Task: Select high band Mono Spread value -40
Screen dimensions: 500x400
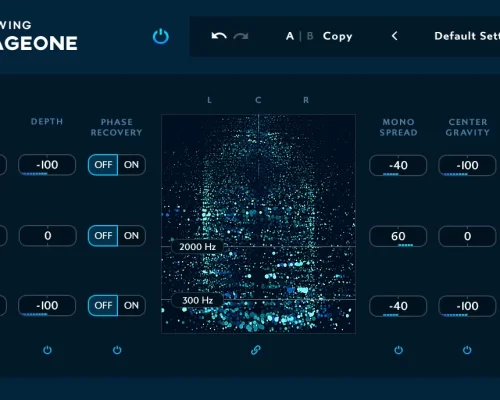Action: (398, 165)
